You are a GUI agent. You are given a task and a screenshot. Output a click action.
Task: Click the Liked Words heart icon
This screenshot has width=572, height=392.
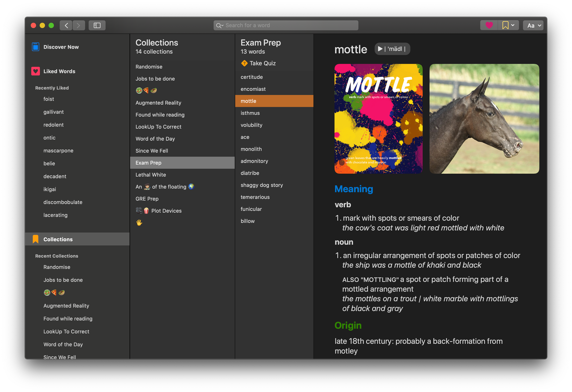pos(36,71)
